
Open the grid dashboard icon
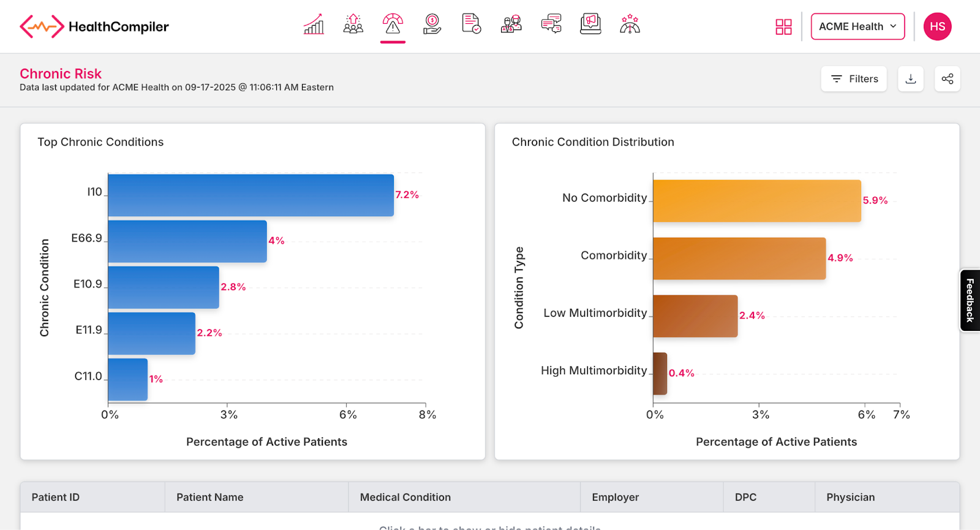pyautogui.click(x=783, y=27)
